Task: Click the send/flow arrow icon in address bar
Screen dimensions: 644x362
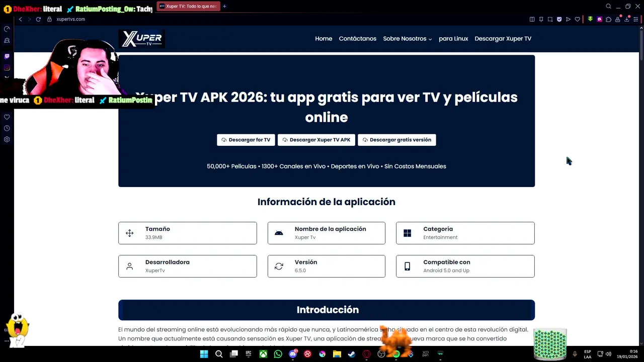Action: pos(568,19)
